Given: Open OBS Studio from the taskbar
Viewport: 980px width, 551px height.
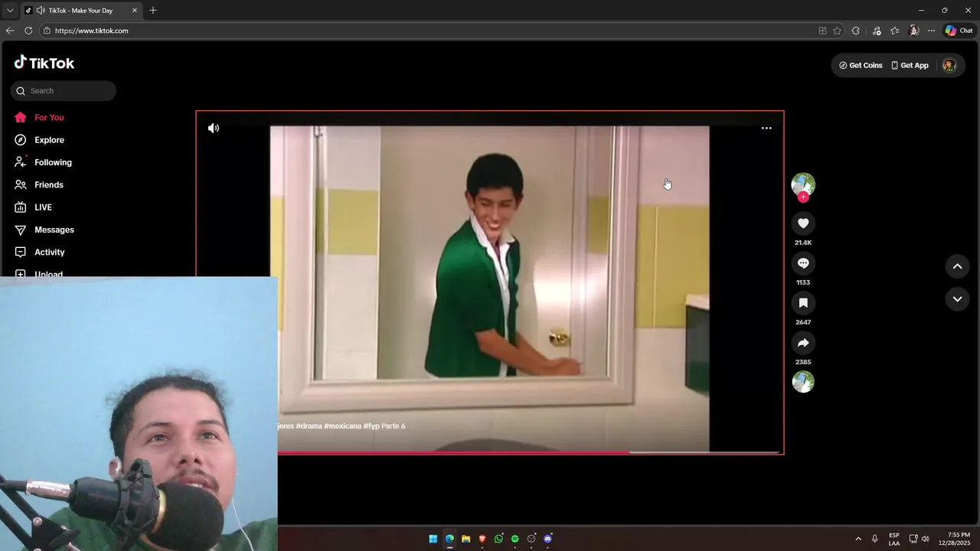Looking at the screenshot, I should [531, 539].
